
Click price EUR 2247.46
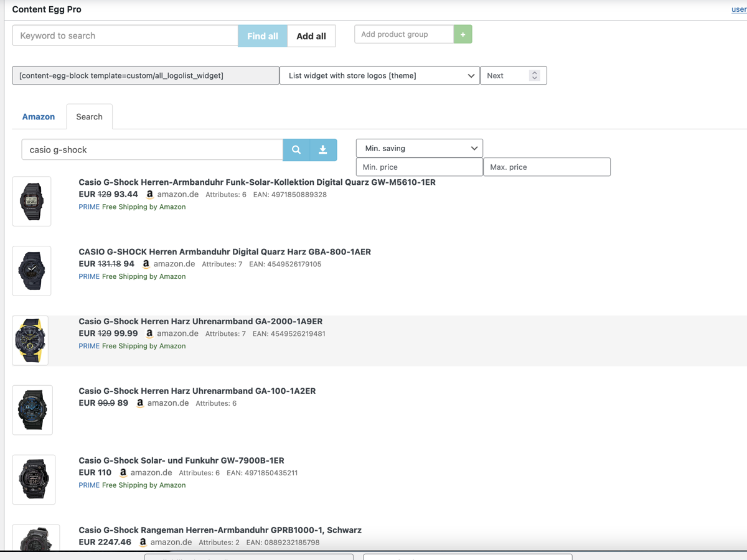pyautogui.click(x=105, y=542)
